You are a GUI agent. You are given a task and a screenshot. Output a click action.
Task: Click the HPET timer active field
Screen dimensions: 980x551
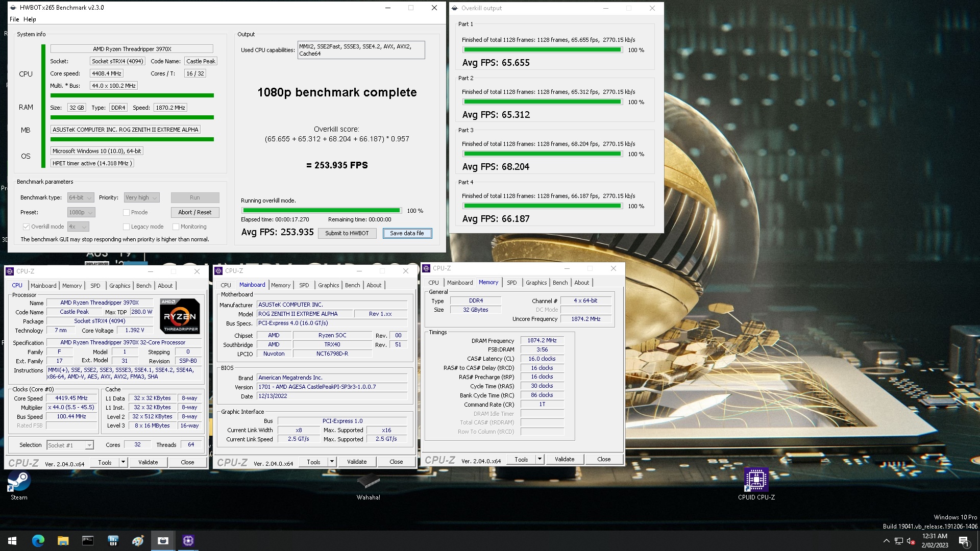tap(92, 163)
